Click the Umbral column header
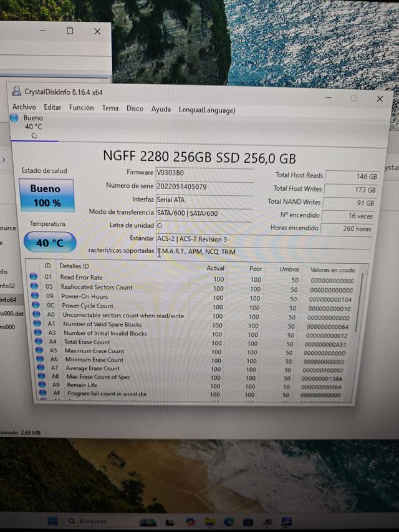The image size is (399, 532). pyautogui.click(x=289, y=269)
